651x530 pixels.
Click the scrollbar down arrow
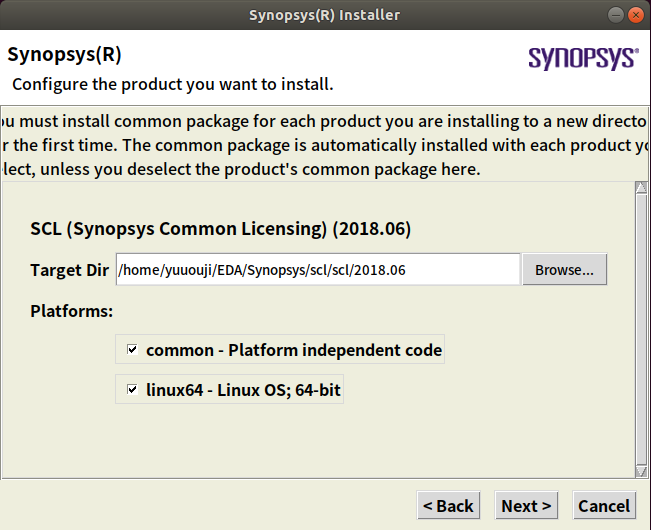[641, 470]
